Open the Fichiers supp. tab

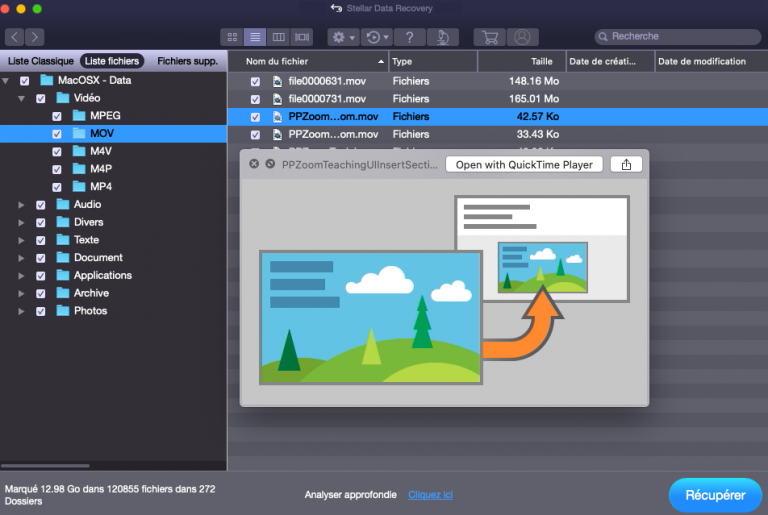tap(187, 61)
